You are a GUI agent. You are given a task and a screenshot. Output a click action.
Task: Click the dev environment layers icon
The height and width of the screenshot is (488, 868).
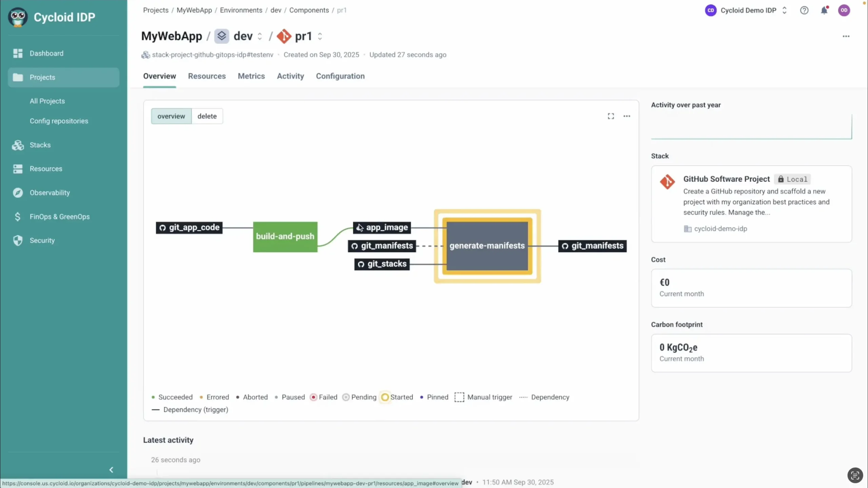[222, 36]
